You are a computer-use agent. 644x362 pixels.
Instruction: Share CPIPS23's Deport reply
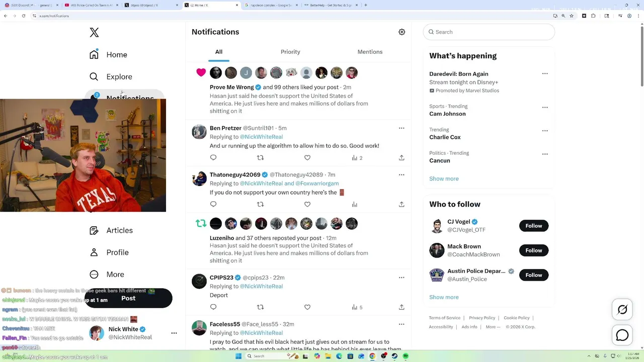click(x=401, y=307)
